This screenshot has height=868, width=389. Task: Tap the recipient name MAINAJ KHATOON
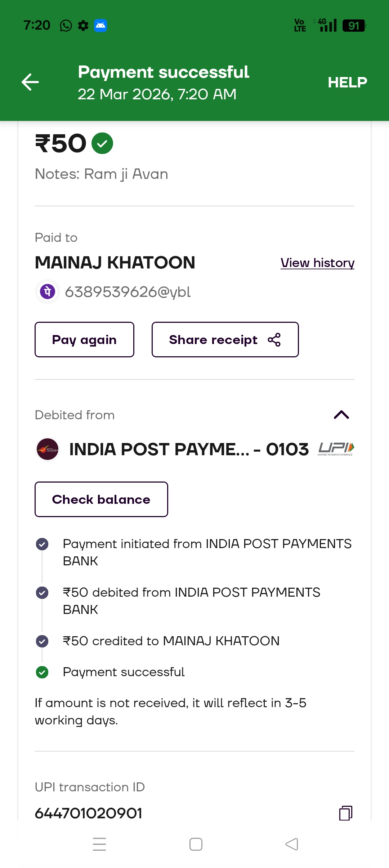115,263
